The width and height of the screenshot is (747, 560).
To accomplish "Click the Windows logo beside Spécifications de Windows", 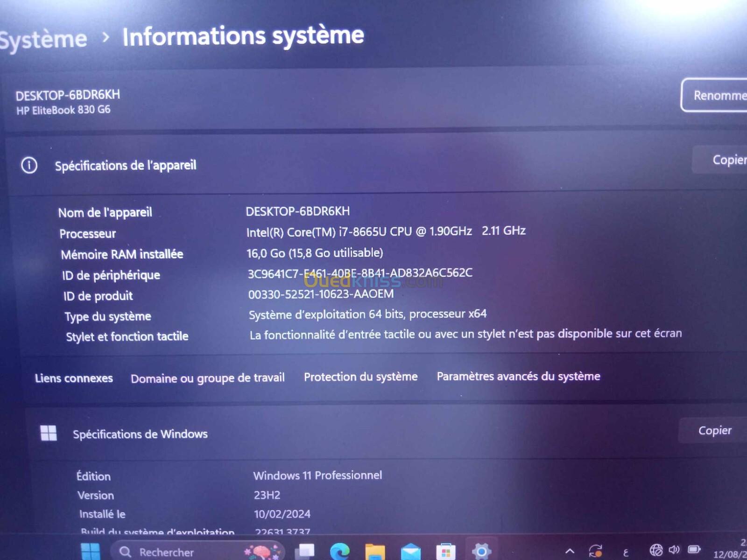I will point(49,433).
